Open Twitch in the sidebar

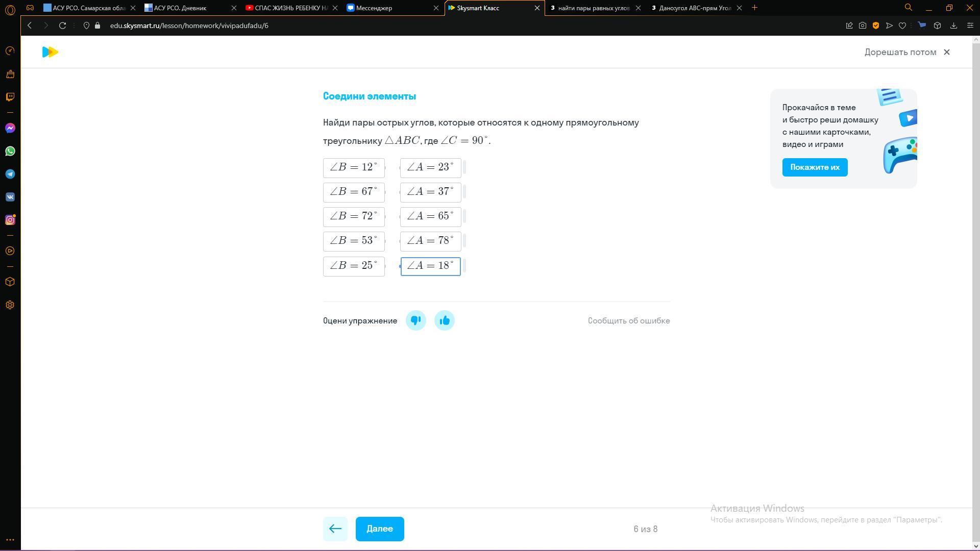[10, 97]
